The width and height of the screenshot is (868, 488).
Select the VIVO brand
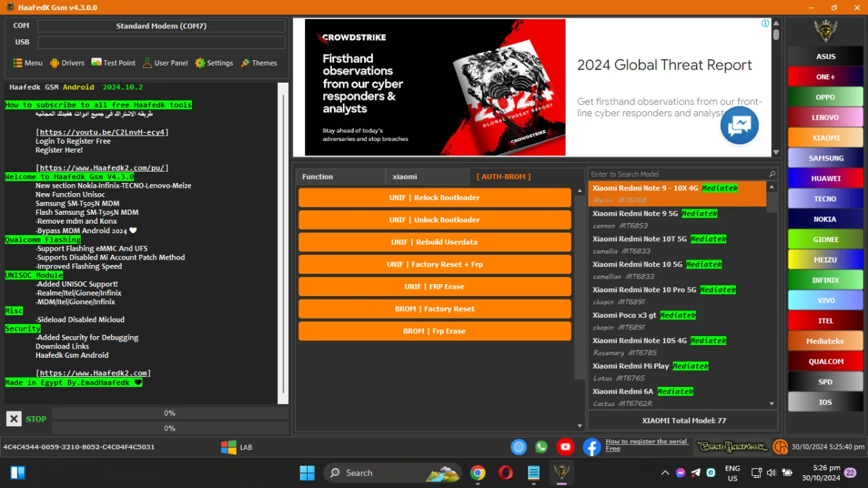pos(825,300)
